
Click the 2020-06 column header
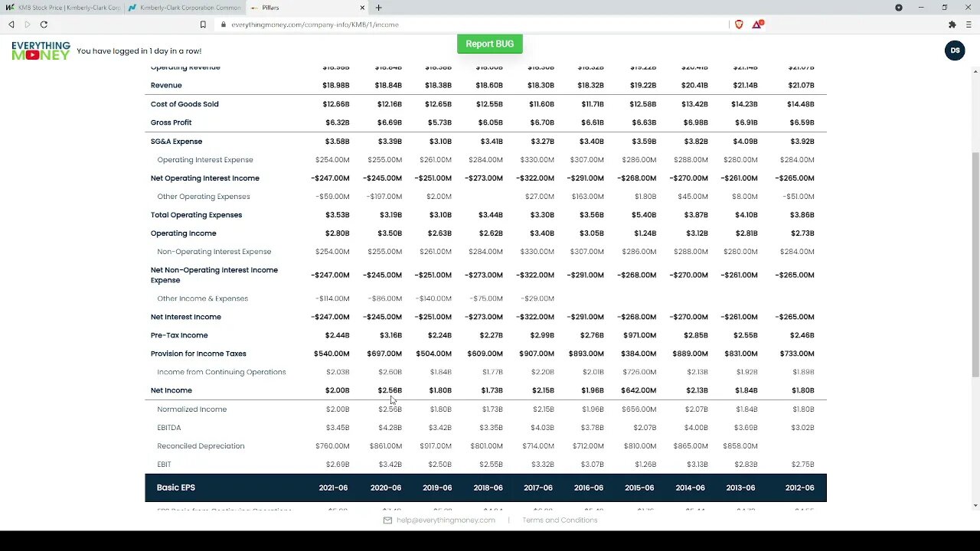pyautogui.click(x=386, y=488)
